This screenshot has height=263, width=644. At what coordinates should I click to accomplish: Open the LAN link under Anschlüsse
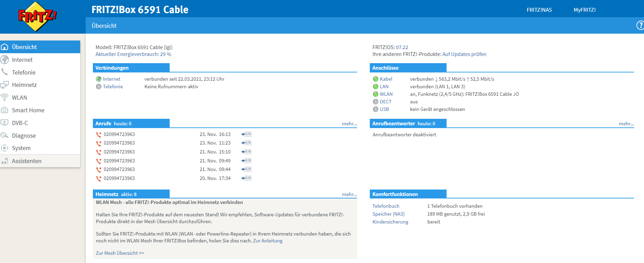tap(384, 87)
